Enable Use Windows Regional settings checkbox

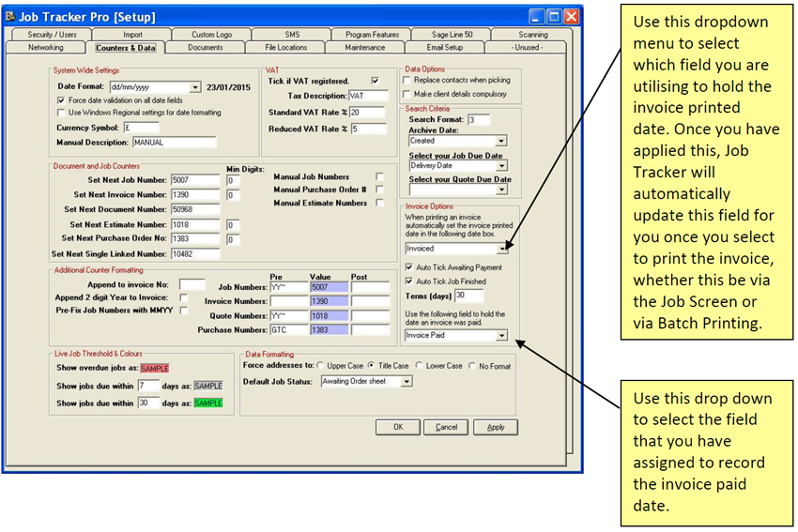pyautogui.click(x=62, y=113)
